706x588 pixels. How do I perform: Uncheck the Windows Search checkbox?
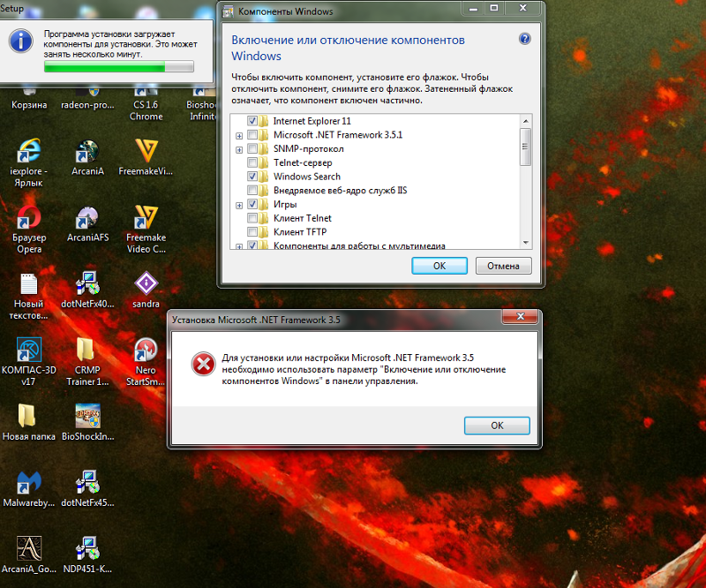click(x=252, y=177)
